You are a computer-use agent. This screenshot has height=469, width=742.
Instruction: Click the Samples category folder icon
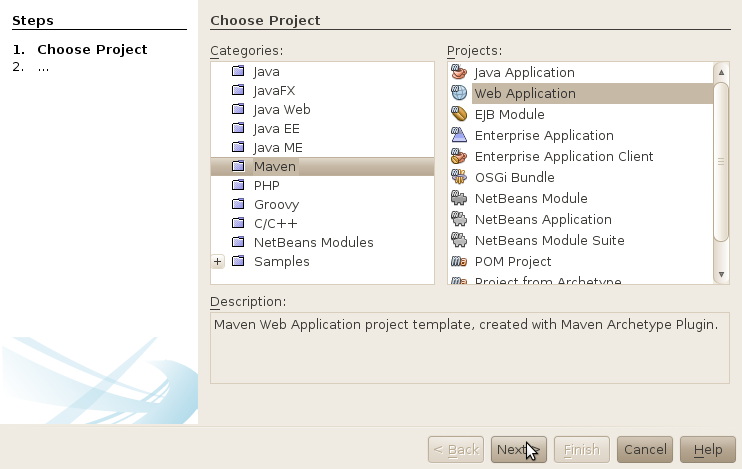pos(238,261)
